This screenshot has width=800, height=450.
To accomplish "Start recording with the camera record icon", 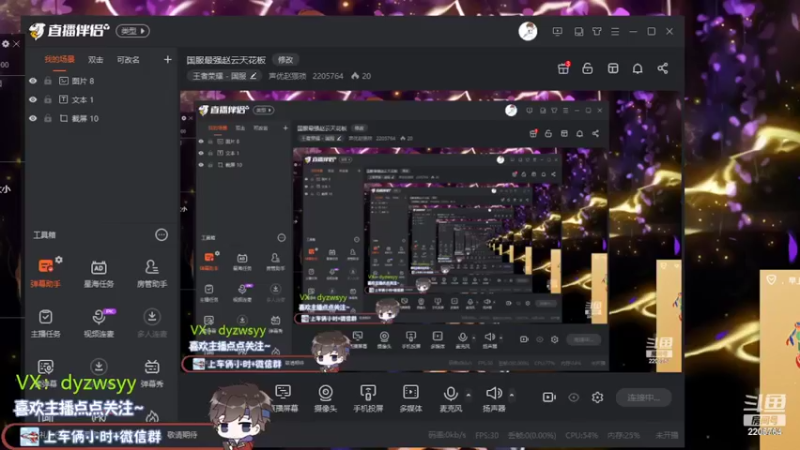I will click(x=549, y=397).
